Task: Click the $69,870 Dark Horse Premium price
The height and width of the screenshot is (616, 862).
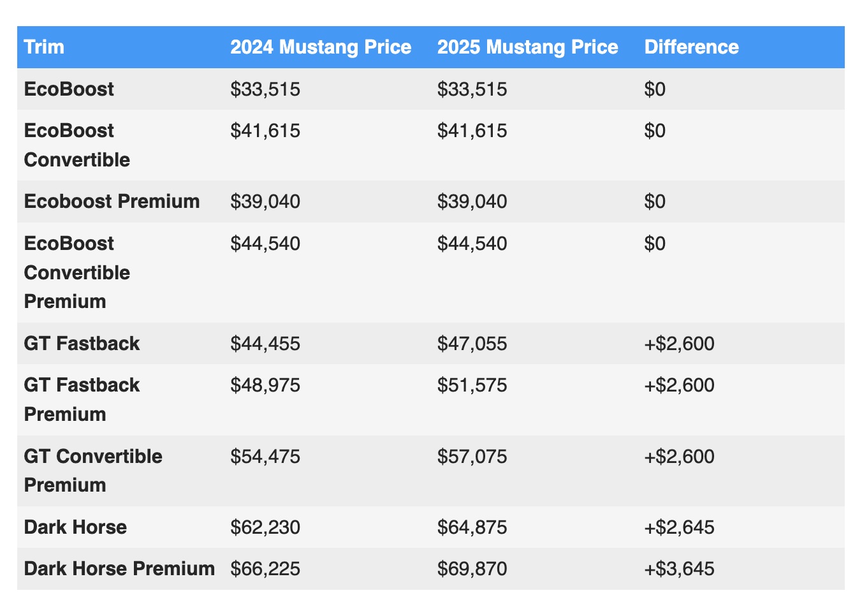Action: [472, 568]
